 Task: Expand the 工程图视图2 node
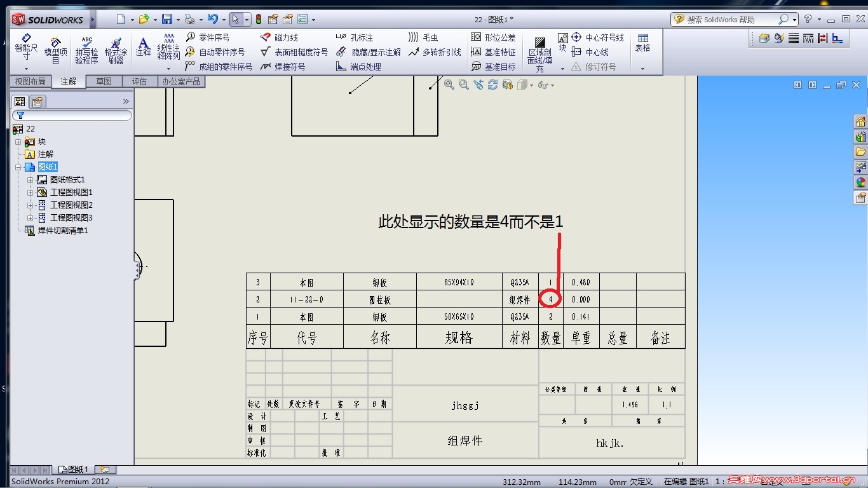click(x=30, y=205)
